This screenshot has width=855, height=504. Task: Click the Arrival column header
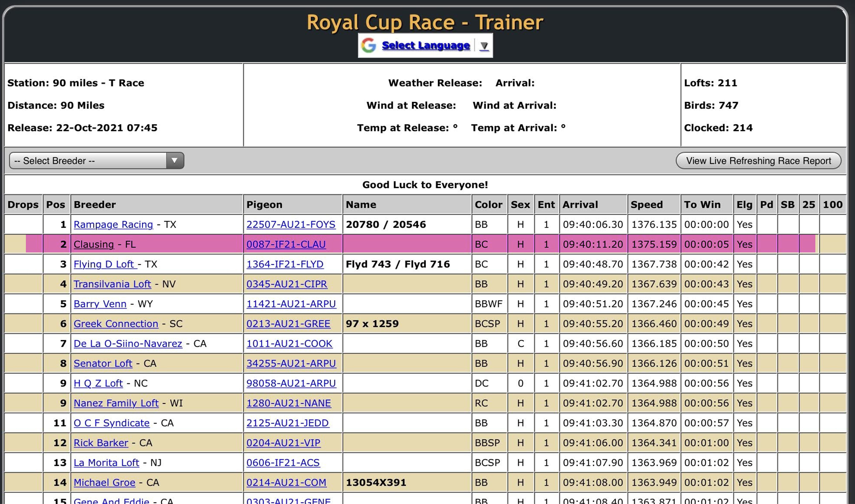[580, 204]
